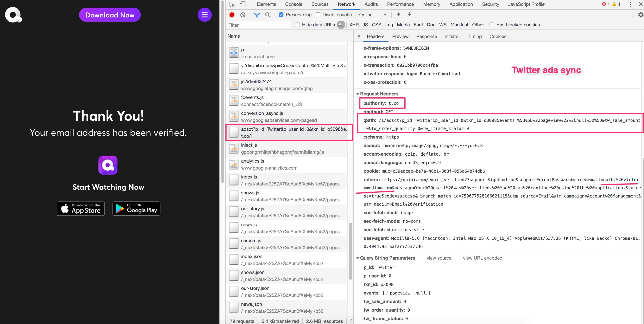The width and height of the screenshot is (644, 324).
Task: Toggle the filter funnel icon
Action: pos(257,15)
